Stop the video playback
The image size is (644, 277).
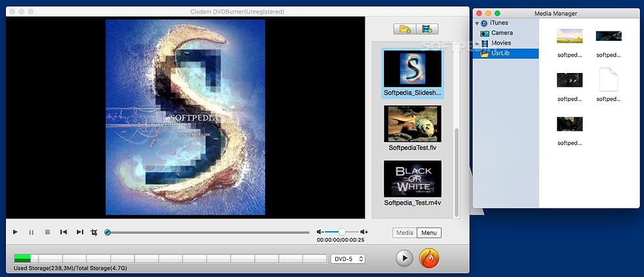coord(47,232)
